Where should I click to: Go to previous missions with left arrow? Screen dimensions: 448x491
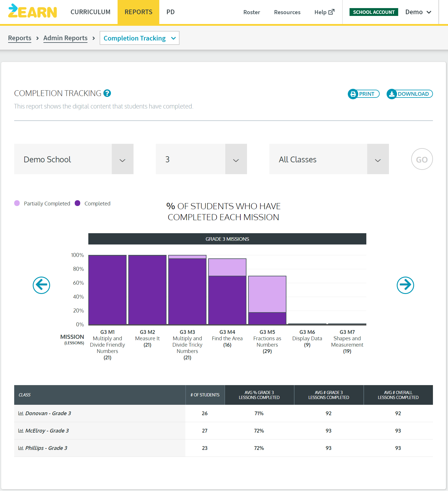[41, 285]
